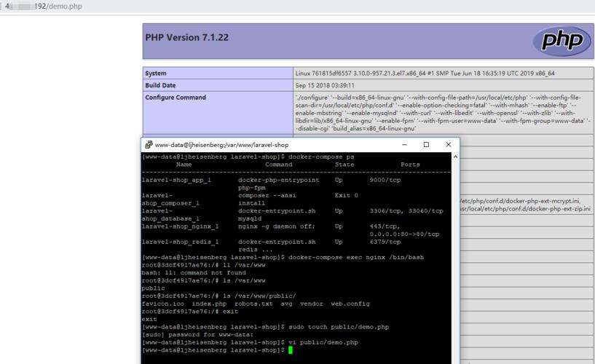Screen dimensions: 595x364
Task: Click the 0.0.0.0:80->80/tcp port mapping
Action: (404, 234)
